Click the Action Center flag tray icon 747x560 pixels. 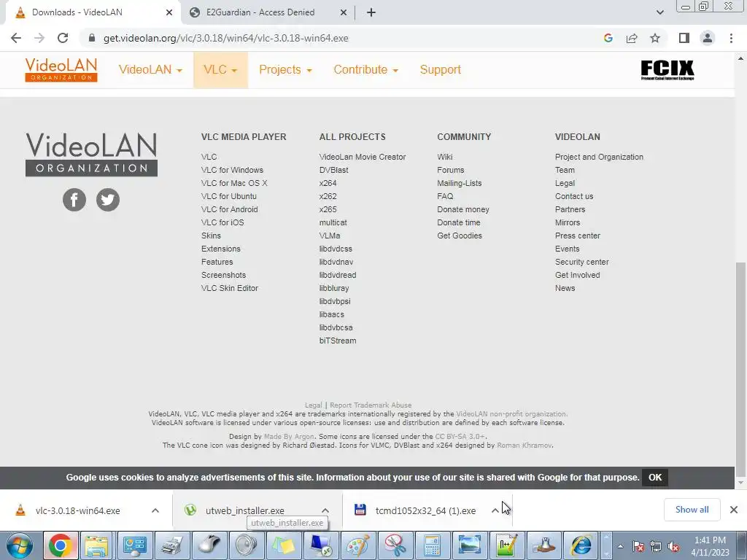click(x=638, y=546)
